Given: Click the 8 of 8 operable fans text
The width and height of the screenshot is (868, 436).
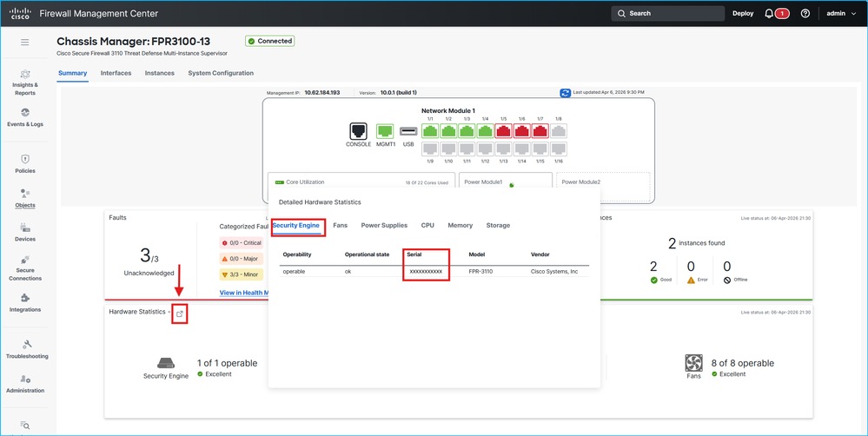Looking at the screenshot, I should (x=742, y=364).
